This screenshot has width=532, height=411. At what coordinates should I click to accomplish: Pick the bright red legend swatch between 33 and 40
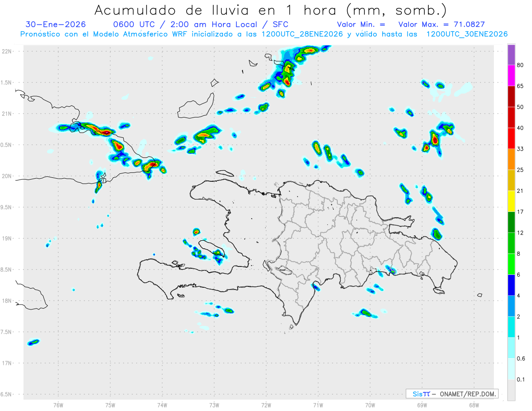point(511,138)
